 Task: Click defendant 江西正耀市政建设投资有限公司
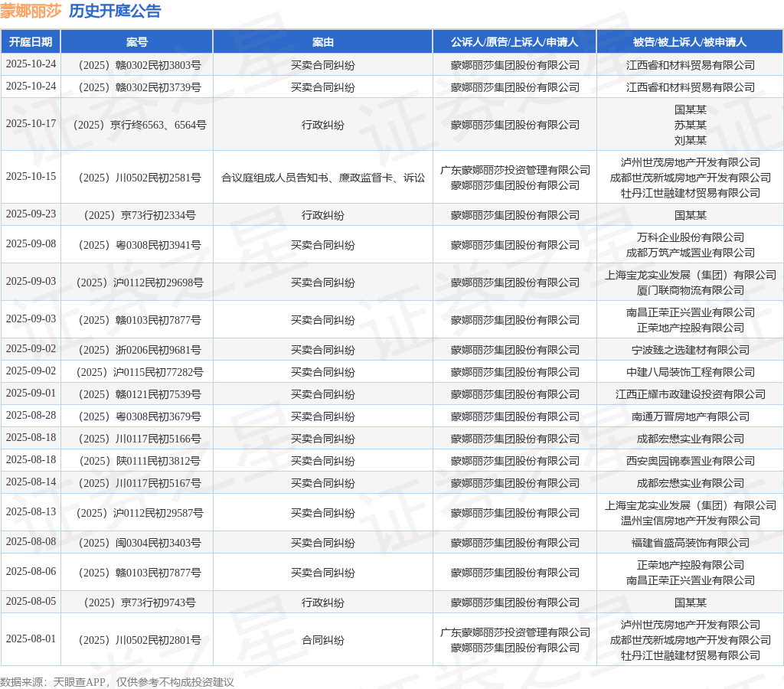(x=690, y=394)
